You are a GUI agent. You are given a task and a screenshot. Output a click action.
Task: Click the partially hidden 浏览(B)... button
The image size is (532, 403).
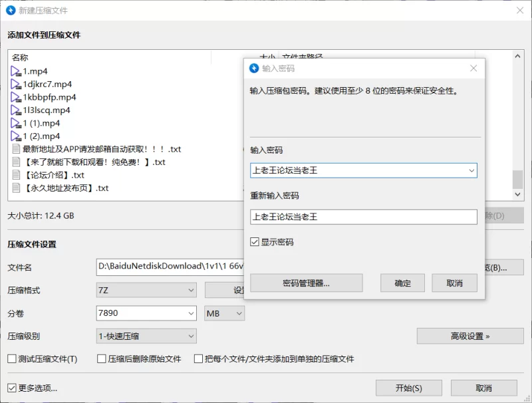504,267
